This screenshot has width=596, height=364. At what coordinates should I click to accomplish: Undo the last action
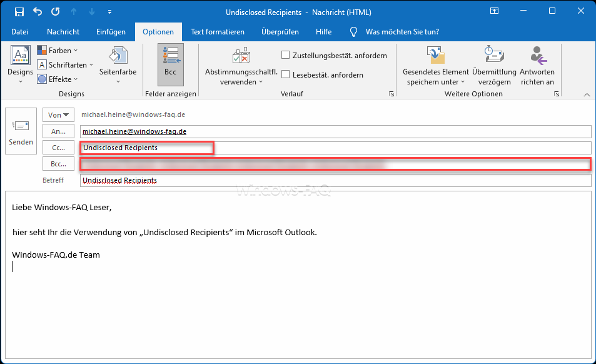(38, 12)
